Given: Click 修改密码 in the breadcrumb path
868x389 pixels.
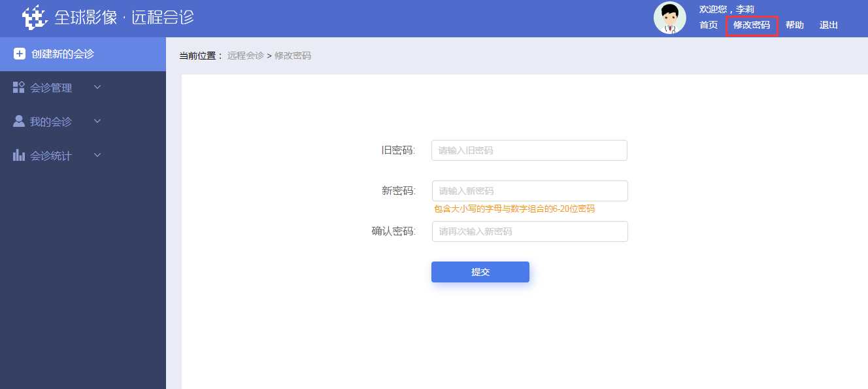Looking at the screenshot, I should pos(293,56).
